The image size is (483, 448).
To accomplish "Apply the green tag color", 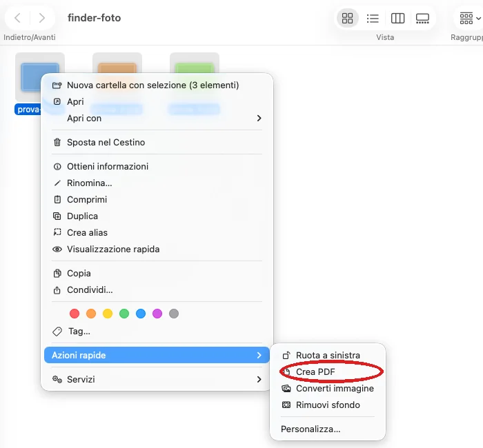I will click(x=124, y=314).
